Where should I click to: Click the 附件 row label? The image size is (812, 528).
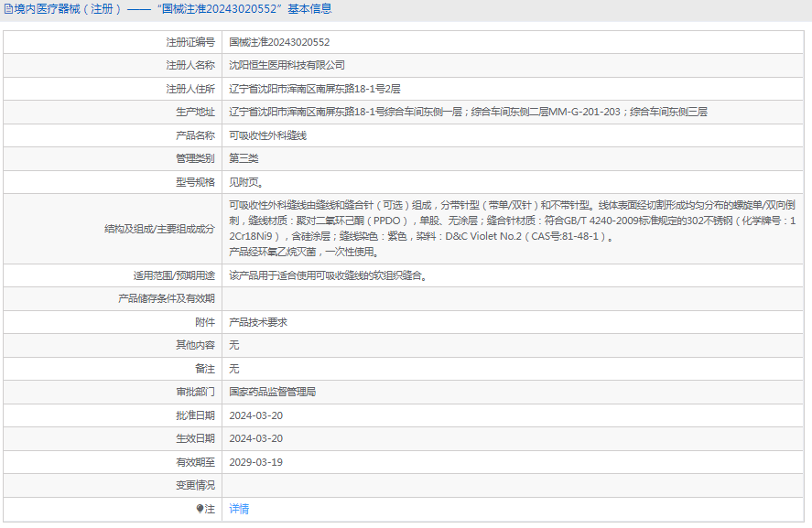[x=205, y=322]
